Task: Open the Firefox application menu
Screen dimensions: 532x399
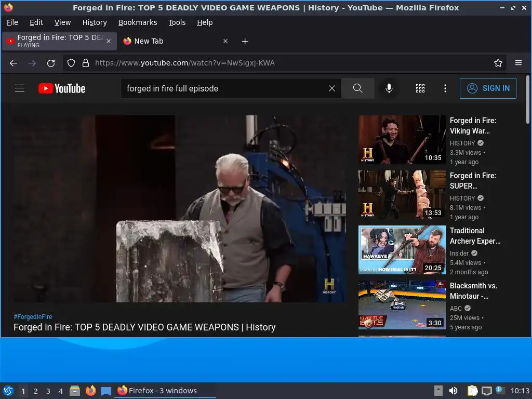Action: point(518,63)
